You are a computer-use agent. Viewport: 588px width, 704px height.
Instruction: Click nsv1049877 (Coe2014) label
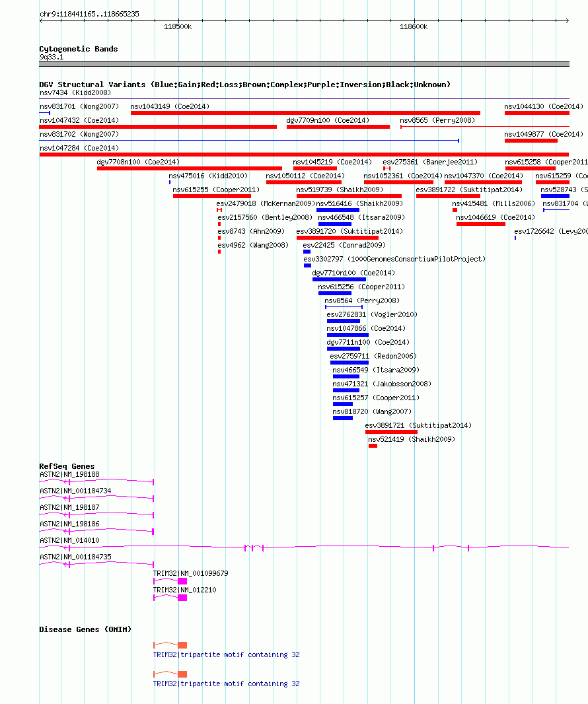tap(544, 134)
